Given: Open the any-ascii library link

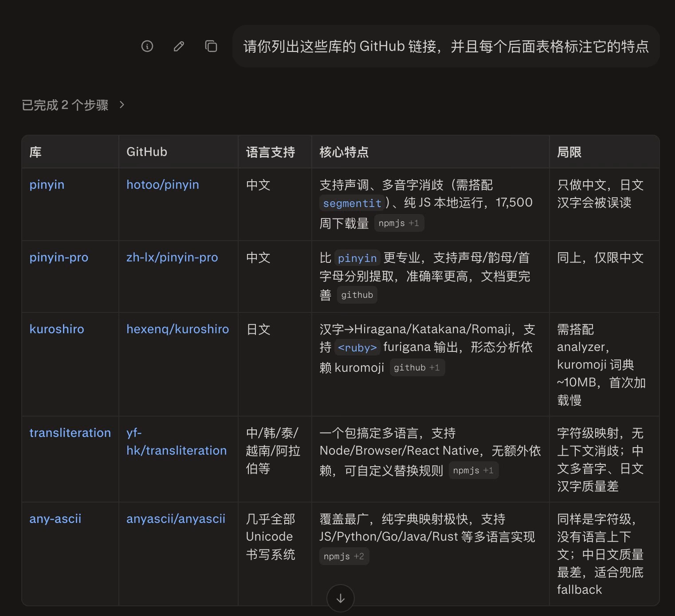Looking at the screenshot, I should [55, 519].
